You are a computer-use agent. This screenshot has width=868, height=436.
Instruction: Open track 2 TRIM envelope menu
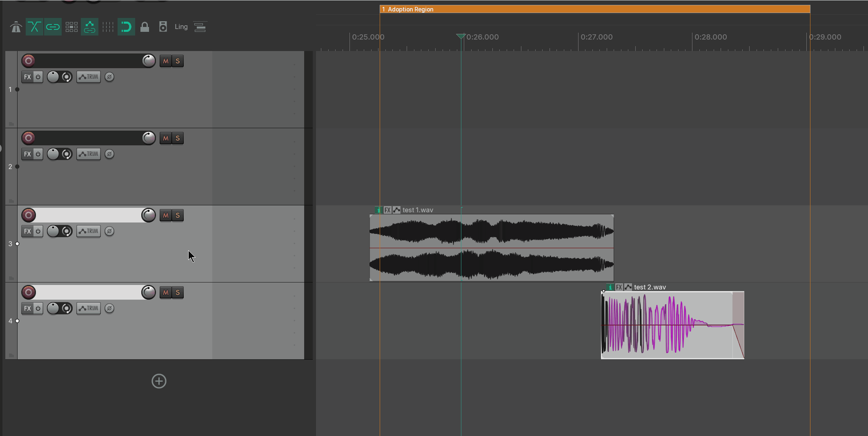[89, 154]
